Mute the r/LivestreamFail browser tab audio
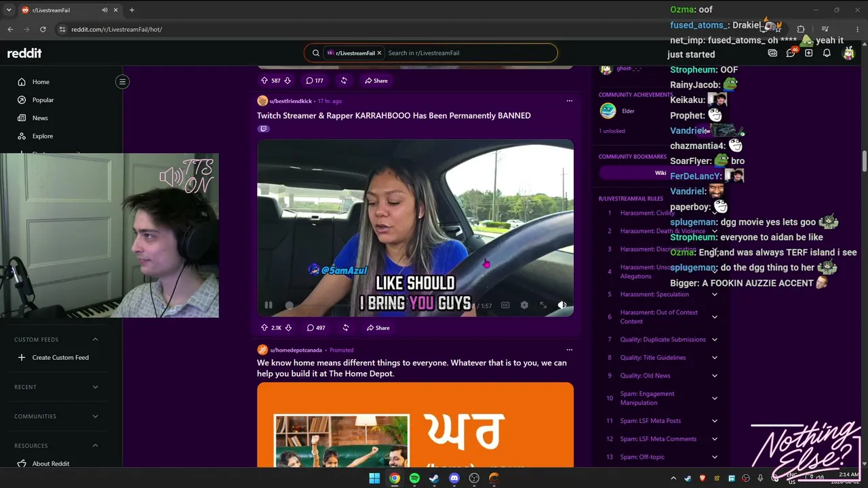Screen dimensions: 868x488 [x=104, y=10]
